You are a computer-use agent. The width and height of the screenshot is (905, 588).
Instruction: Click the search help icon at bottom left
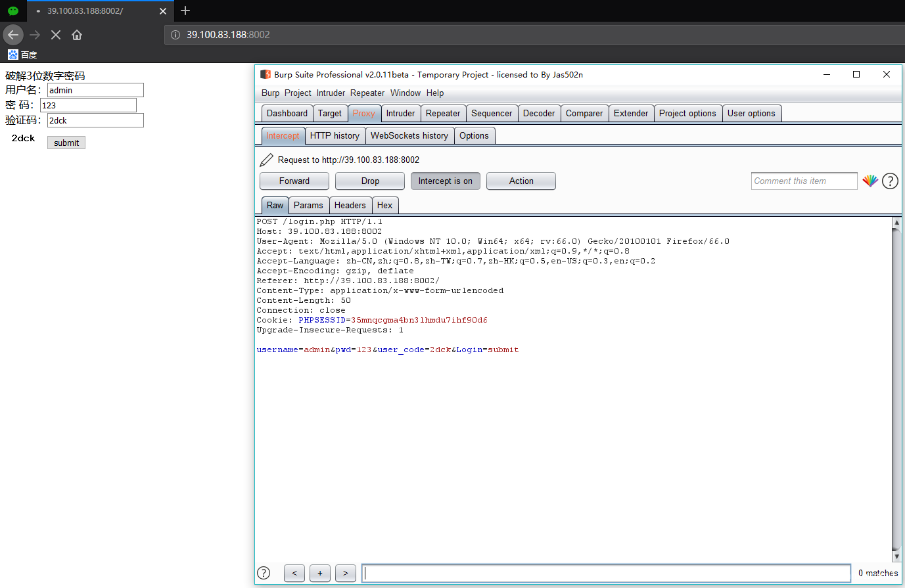pos(264,573)
